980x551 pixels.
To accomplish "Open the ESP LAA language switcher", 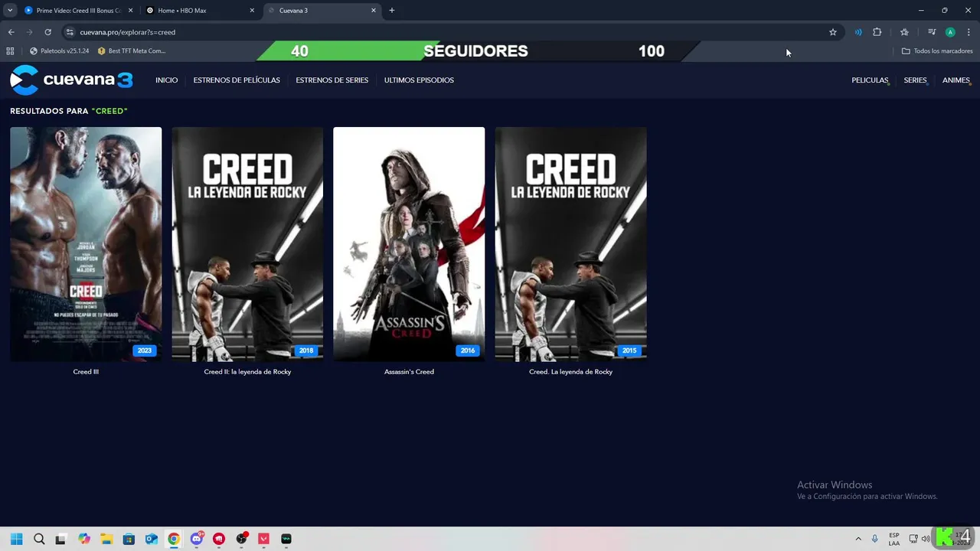I will 894,539.
